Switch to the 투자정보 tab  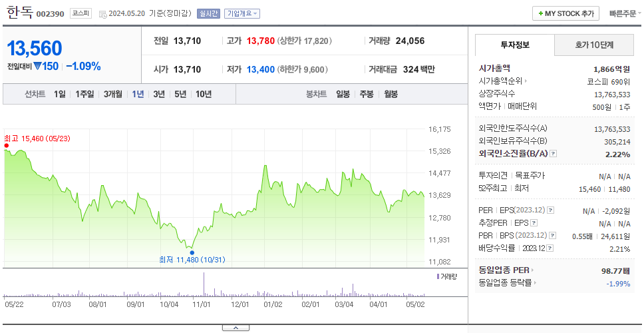(515, 45)
